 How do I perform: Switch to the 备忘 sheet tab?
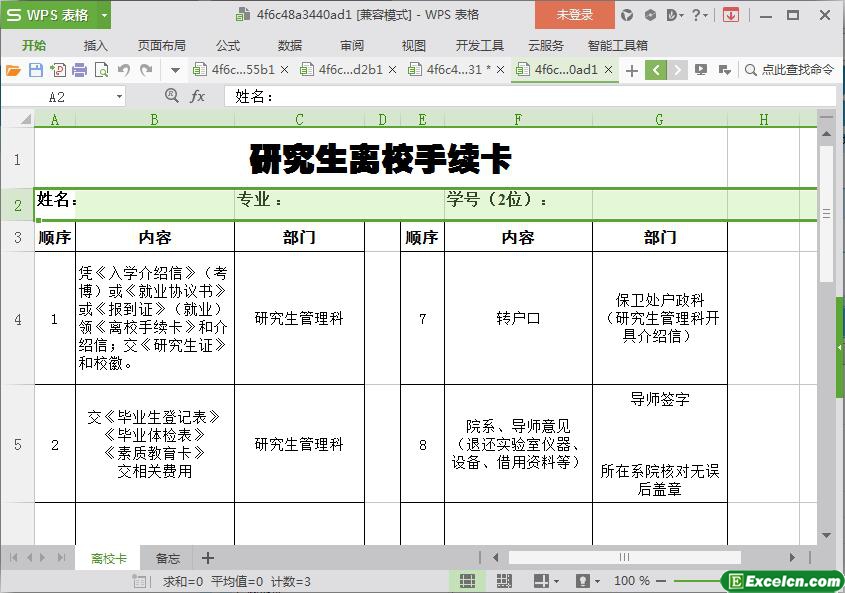click(x=168, y=558)
